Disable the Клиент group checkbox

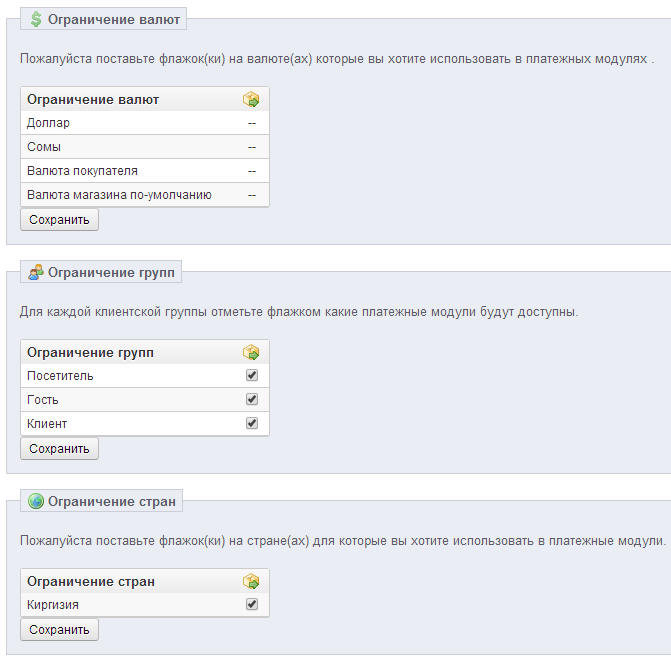(252, 423)
